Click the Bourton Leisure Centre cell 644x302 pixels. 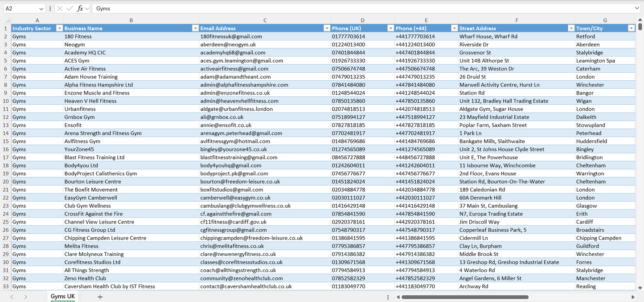131,182
